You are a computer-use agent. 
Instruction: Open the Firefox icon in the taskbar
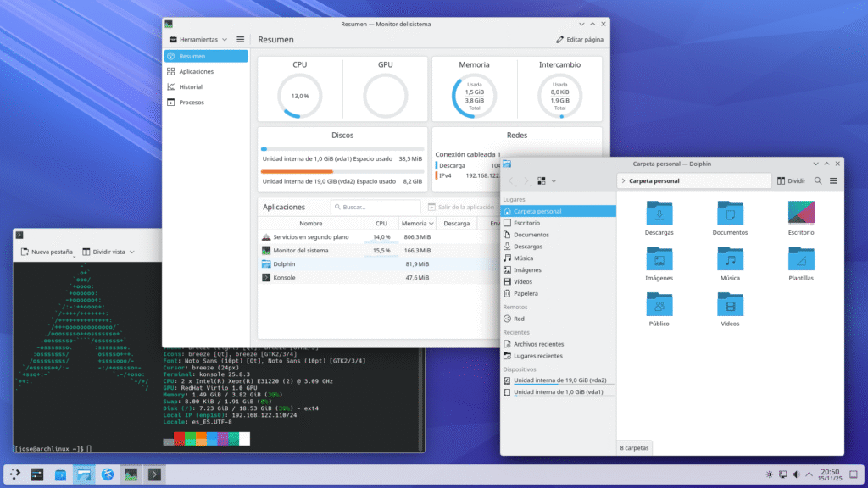108,474
